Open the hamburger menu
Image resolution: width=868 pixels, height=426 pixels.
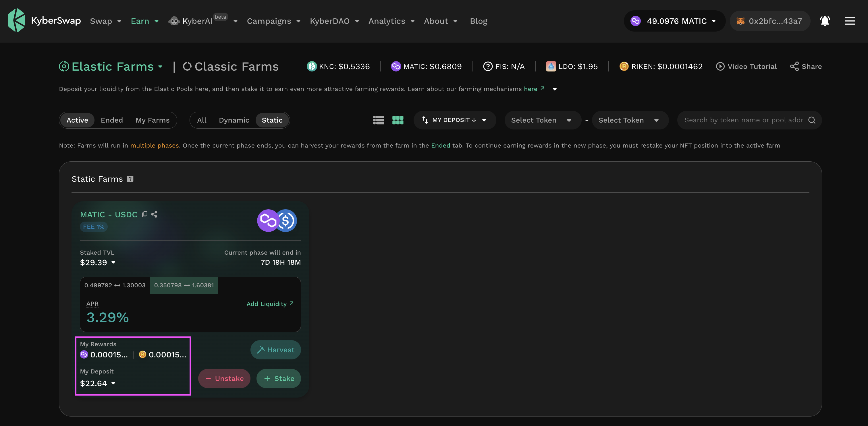(850, 21)
